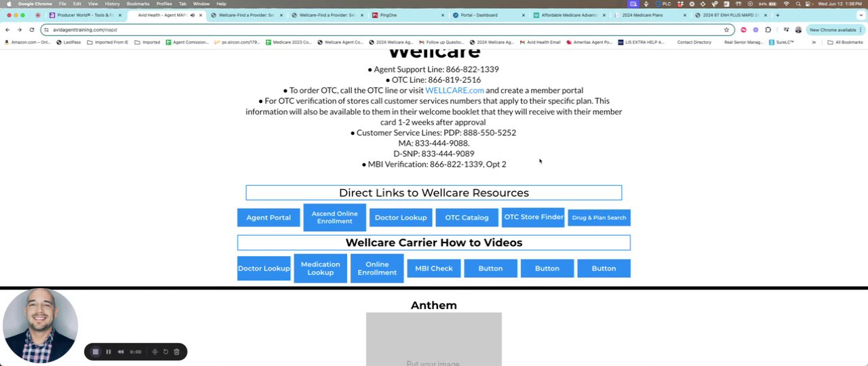Open the LastPass bookmark

[x=68, y=42]
